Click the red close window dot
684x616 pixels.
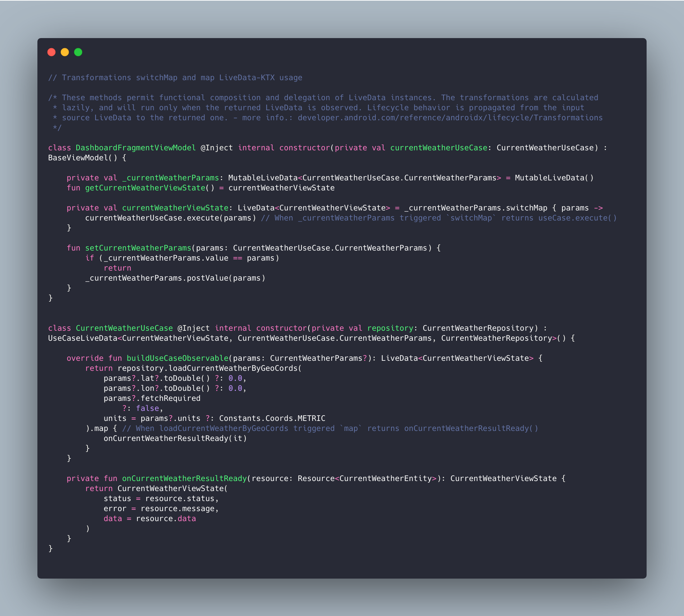[51, 52]
